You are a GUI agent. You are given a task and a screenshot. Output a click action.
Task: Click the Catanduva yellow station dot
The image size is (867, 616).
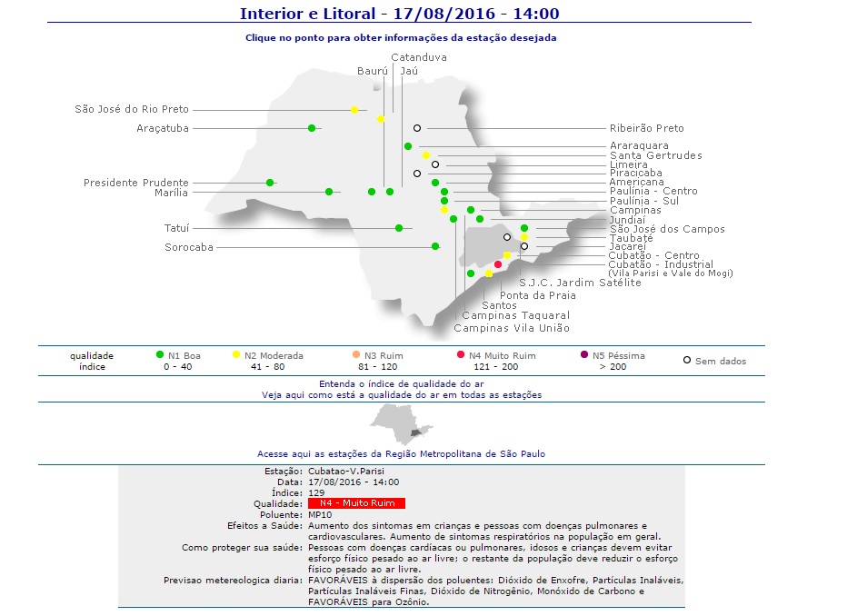tap(381, 119)
